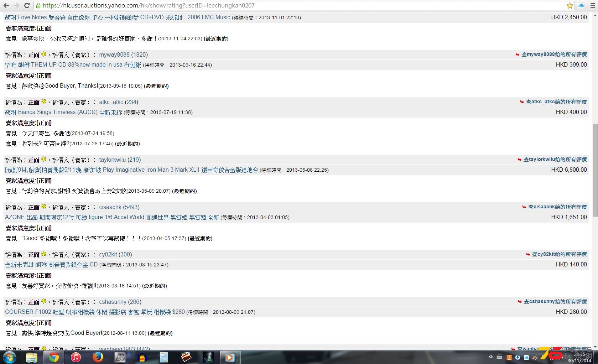Bookmark this page with the star icon
Viewport: 598px width, 364px height.
[570, 5]
